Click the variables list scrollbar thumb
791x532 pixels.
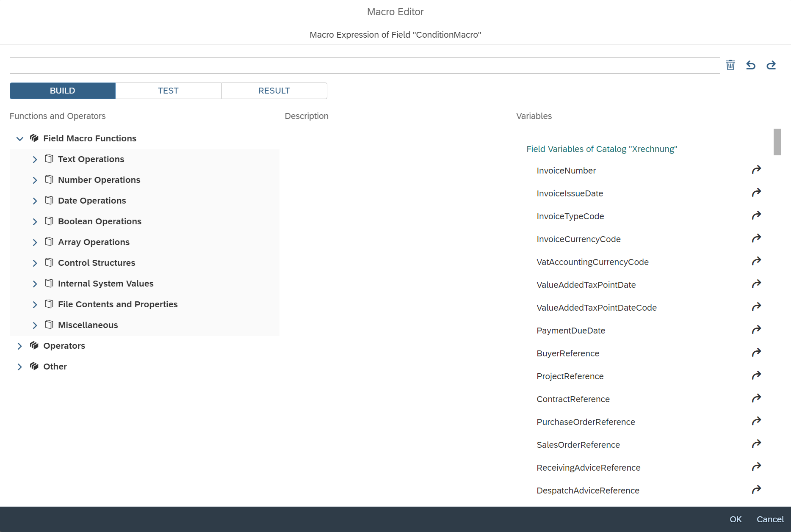click(x=777, y=142)
